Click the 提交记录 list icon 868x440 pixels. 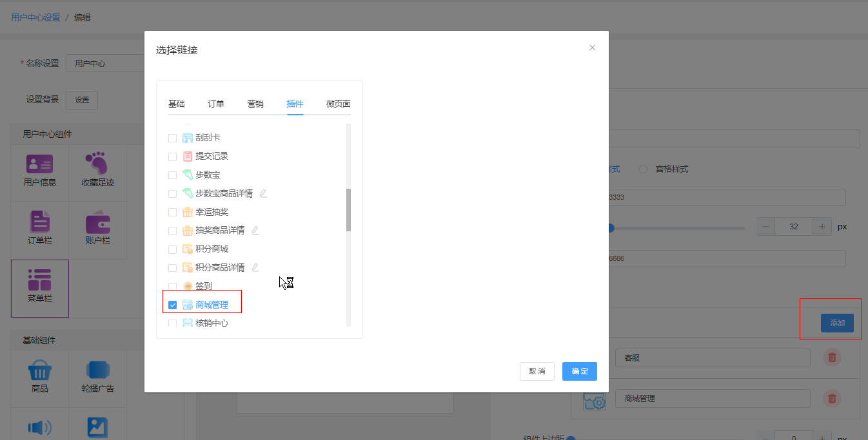tap(188, 157)
